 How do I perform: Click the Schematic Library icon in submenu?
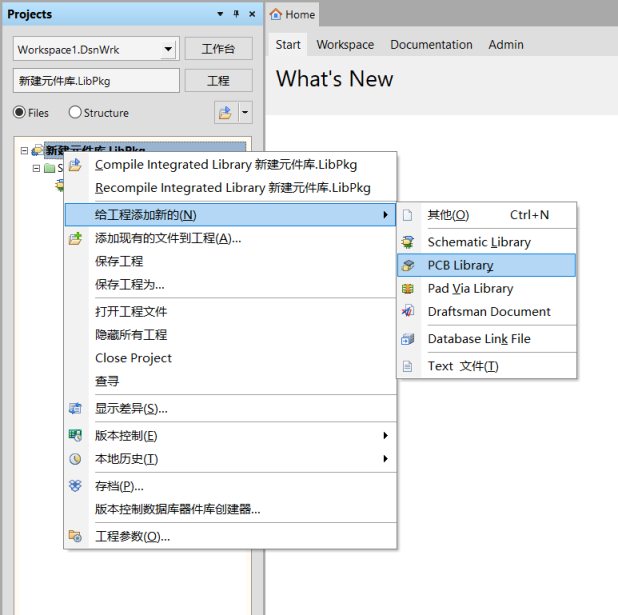coord(408,242)
